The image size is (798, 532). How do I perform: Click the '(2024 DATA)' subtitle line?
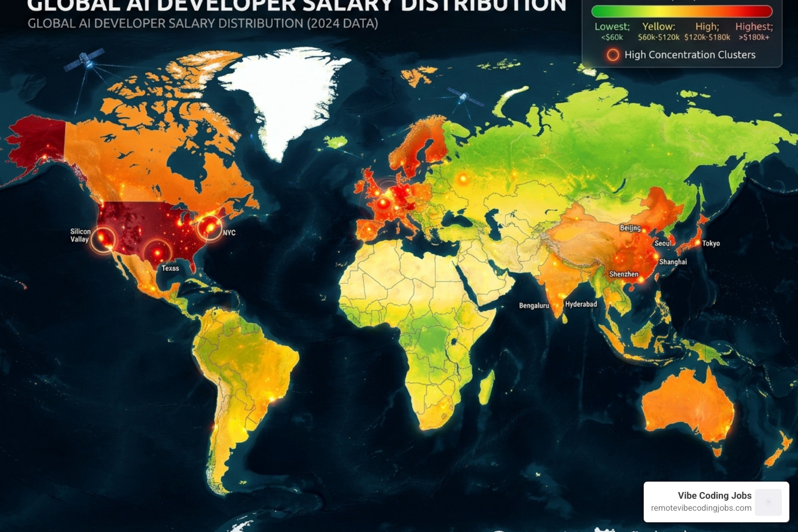click(203, 23)
